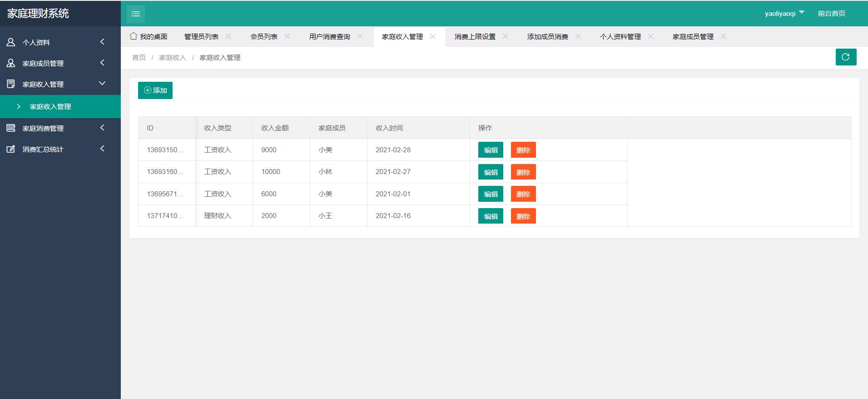
Task: Collapse the 家庭收入管理 sidebar chevron
Action: [102, 84]
